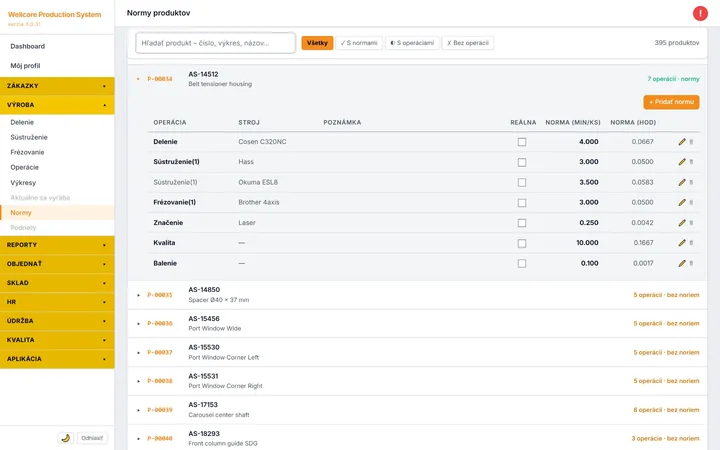Edit the Okuma ESL8 norm
The height and width of the screenshot is (450, 720).
point(682,182)
